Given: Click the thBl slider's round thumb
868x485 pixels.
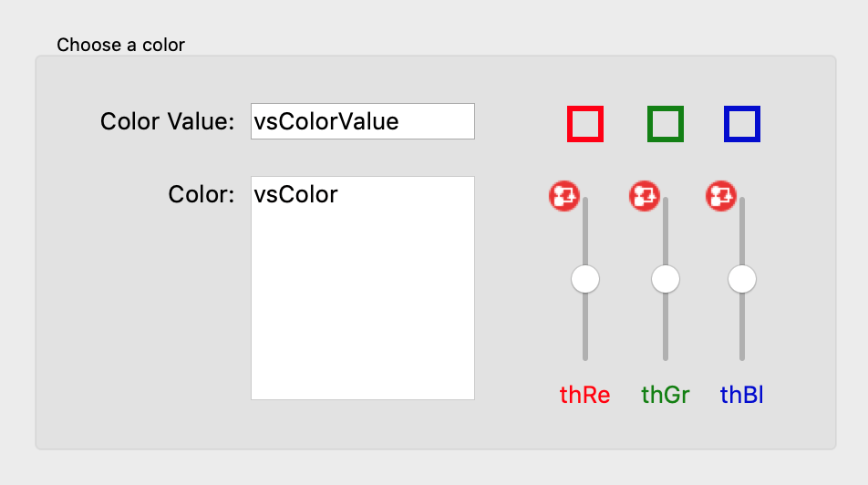Looking at the screenshot, I should (x=742, y=279).
